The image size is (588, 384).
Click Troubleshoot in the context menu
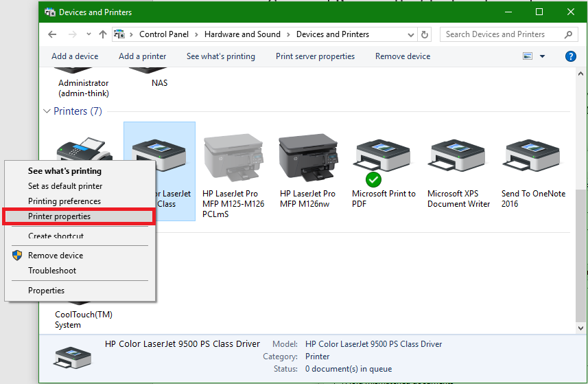tap(52, 271)
